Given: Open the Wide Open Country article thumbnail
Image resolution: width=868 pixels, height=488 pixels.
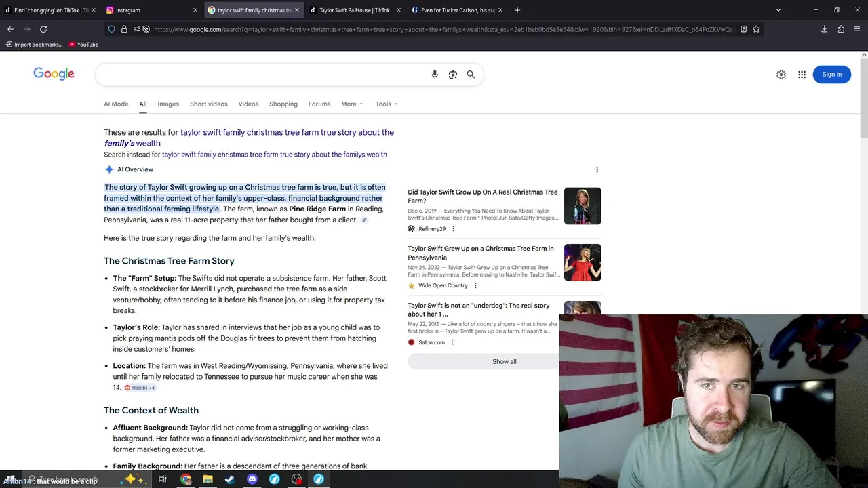Looking at the screenshot, I should [583, 262].
